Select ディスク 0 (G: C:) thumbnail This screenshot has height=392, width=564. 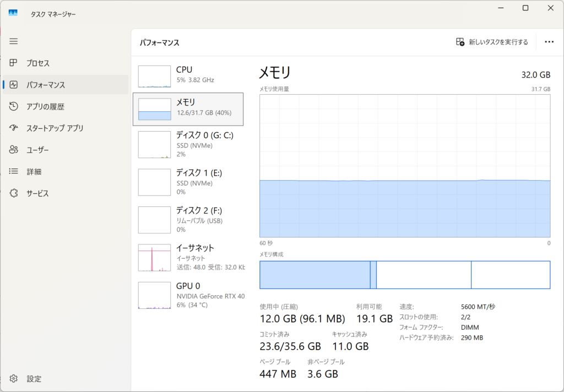[x=154, y=145]
